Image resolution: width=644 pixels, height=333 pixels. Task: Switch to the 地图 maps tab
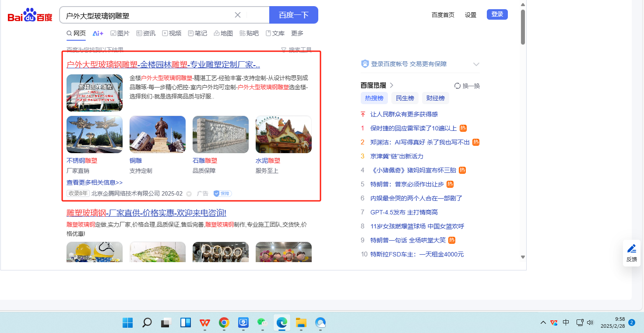coord(223,33)
